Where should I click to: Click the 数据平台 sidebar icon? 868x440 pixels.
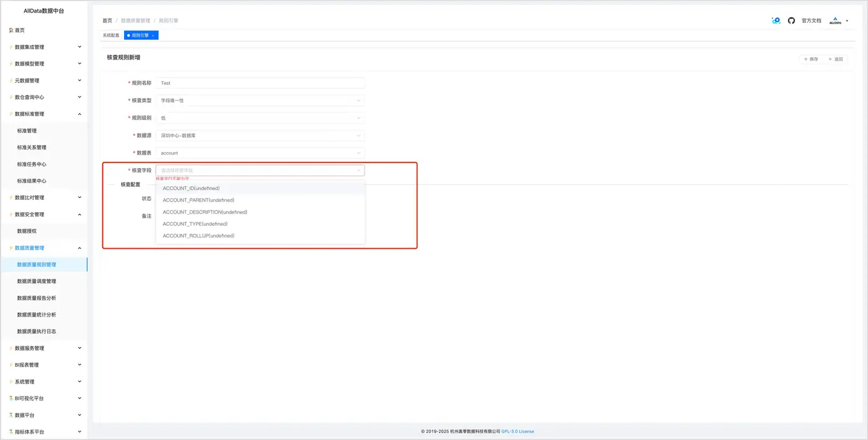coord(11,415)
